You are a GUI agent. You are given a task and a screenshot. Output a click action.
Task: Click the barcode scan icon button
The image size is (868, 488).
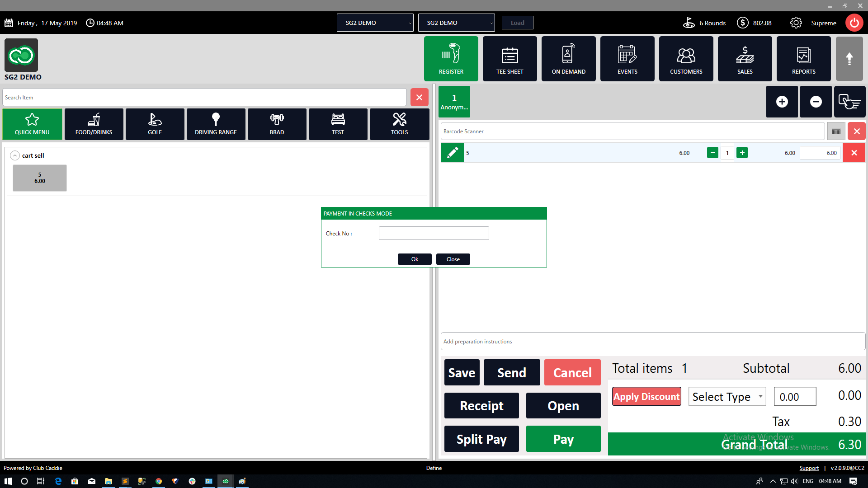(836, 131)
